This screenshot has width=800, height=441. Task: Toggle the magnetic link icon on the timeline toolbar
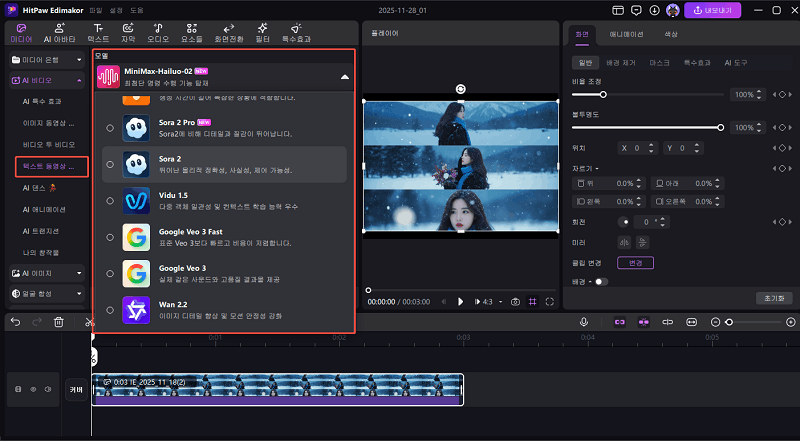pyautogui.click(x=620, y=322)
